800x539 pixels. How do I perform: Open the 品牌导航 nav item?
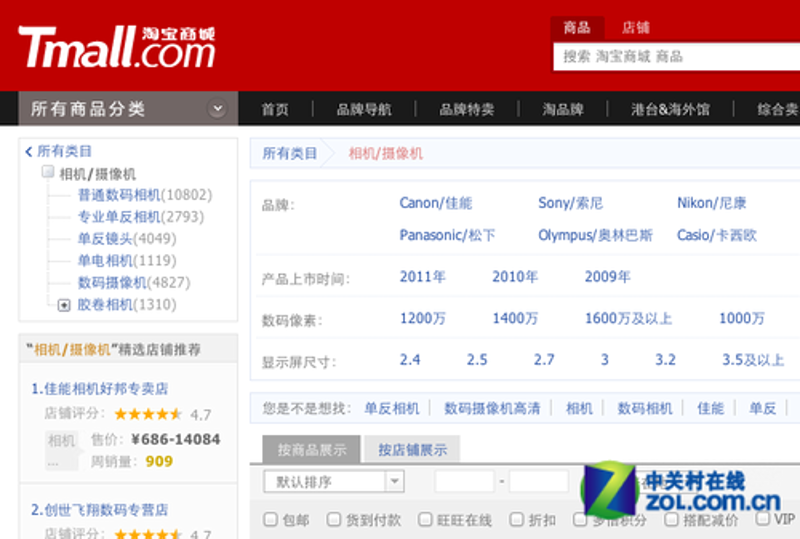(364, 109)
